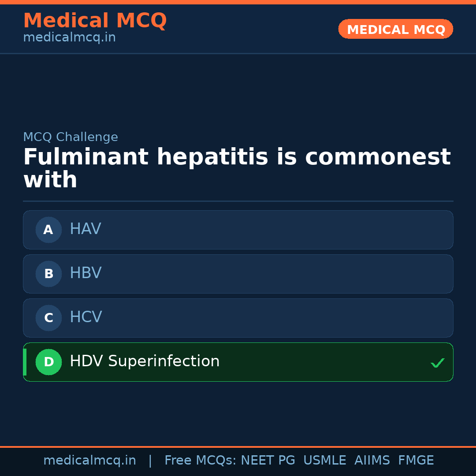Click NEET PG in the footer
Image resolution: width=476 pixels, height=476 pixels.
(x=268, y=461)
